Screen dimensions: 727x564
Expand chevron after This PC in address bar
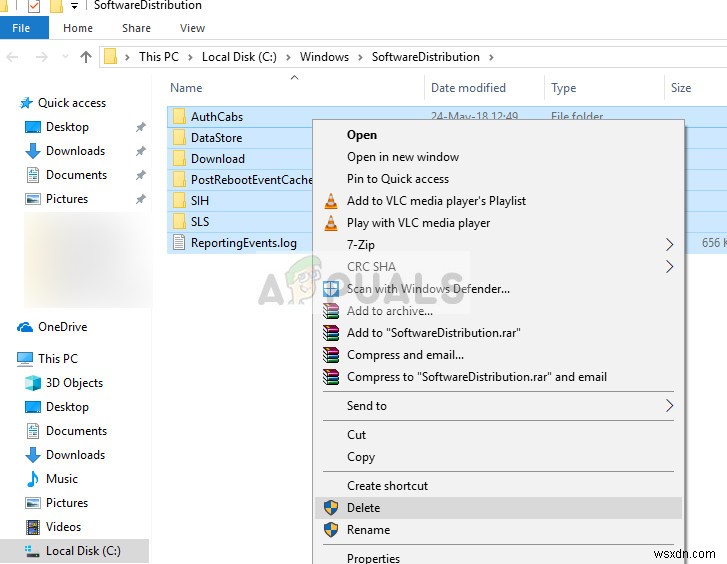[x=190, y=57]
